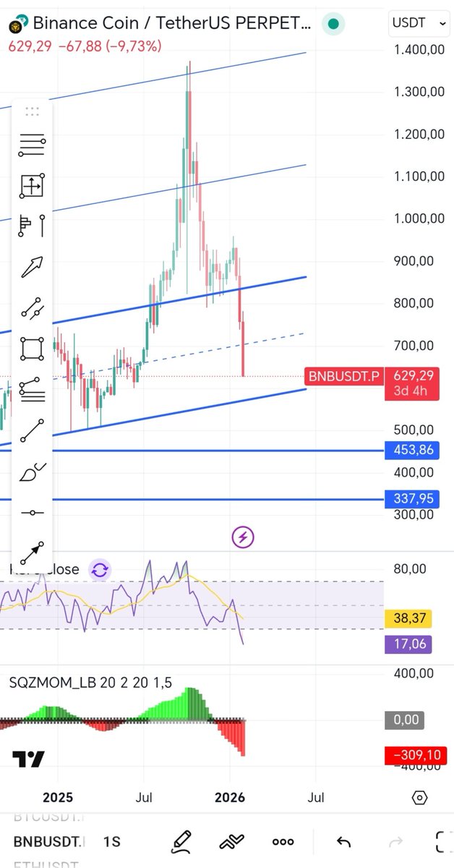
Task: Select the Fib retracement drawing tool
Action: pos(32,144)
